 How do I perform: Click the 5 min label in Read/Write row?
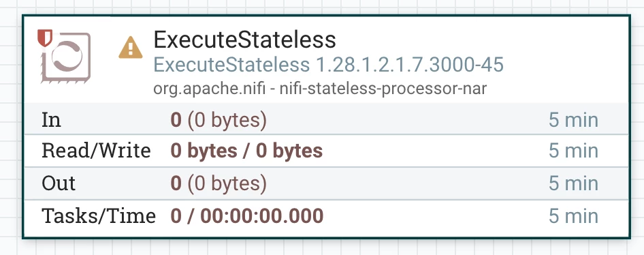[573, 151]
